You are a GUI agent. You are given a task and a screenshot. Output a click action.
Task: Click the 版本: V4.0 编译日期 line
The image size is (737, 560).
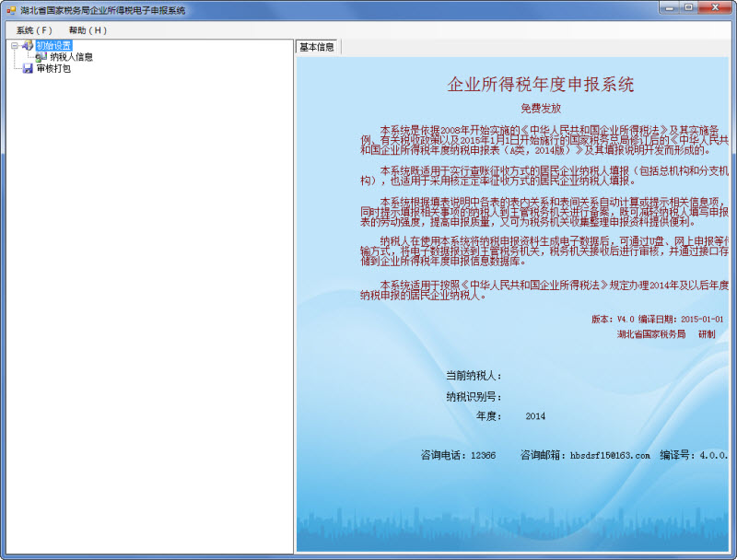pos(657,320)
